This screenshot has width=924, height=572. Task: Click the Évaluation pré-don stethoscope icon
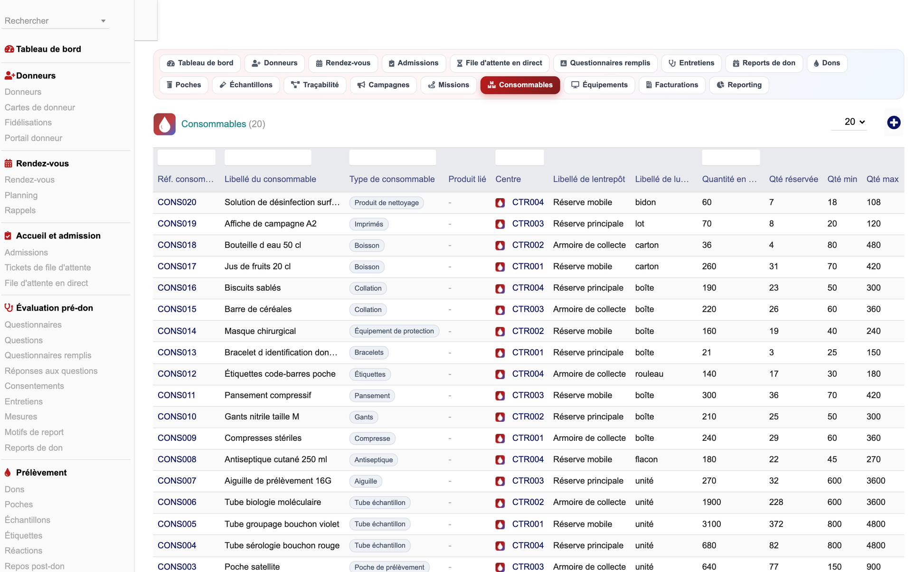click(9, 308)
